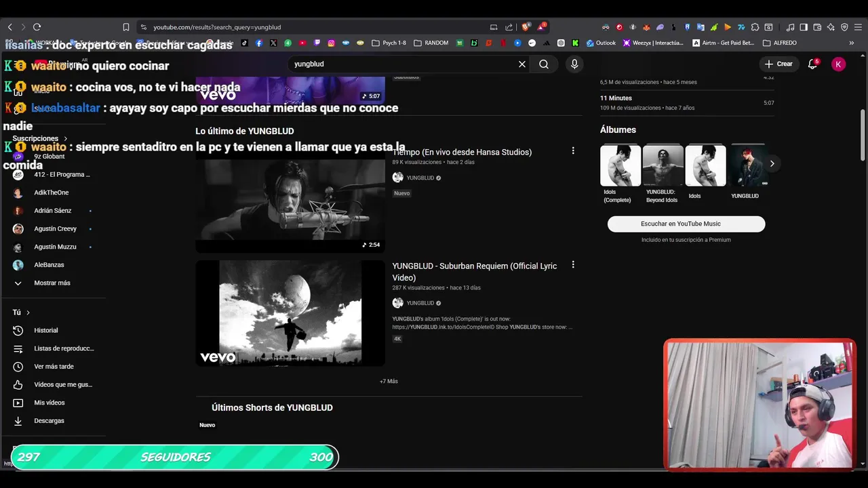Toggle the browser sidebar panel icon
Viewport: 868px width, 488px height.
(x=804, y=27)
